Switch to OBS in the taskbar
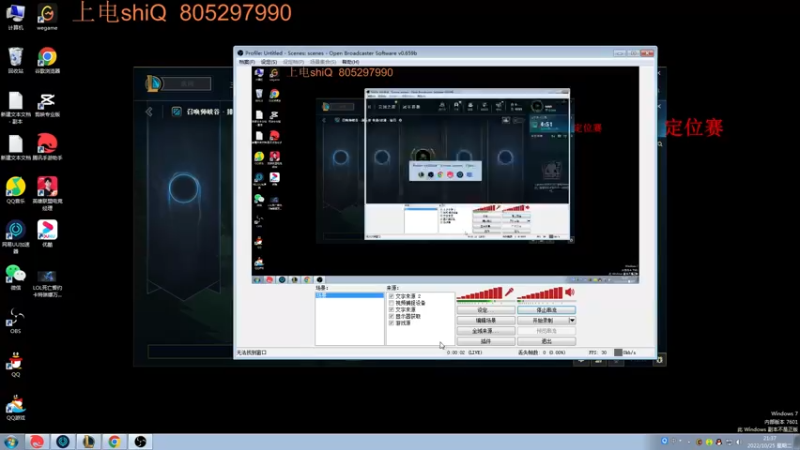 click(140, 442)
